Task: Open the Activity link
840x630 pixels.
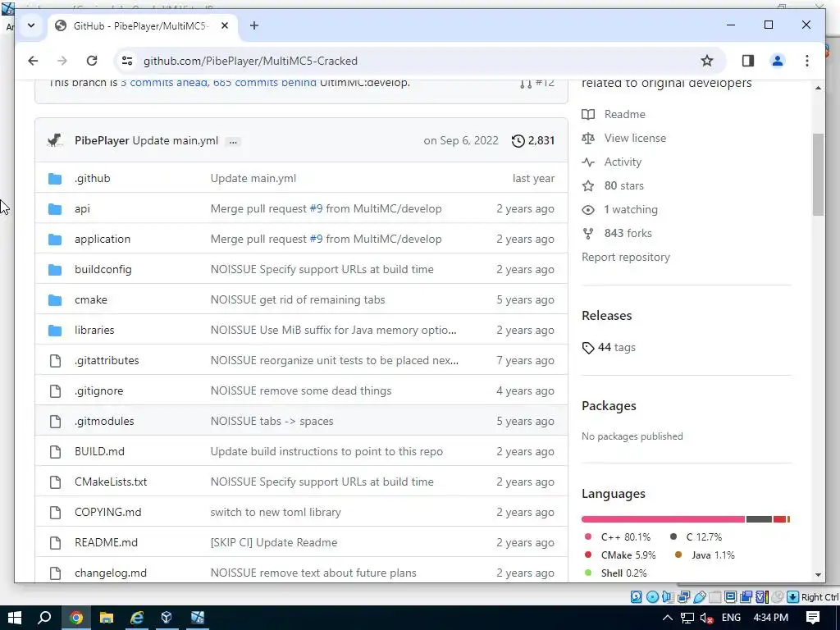Action: coord(623,162)
